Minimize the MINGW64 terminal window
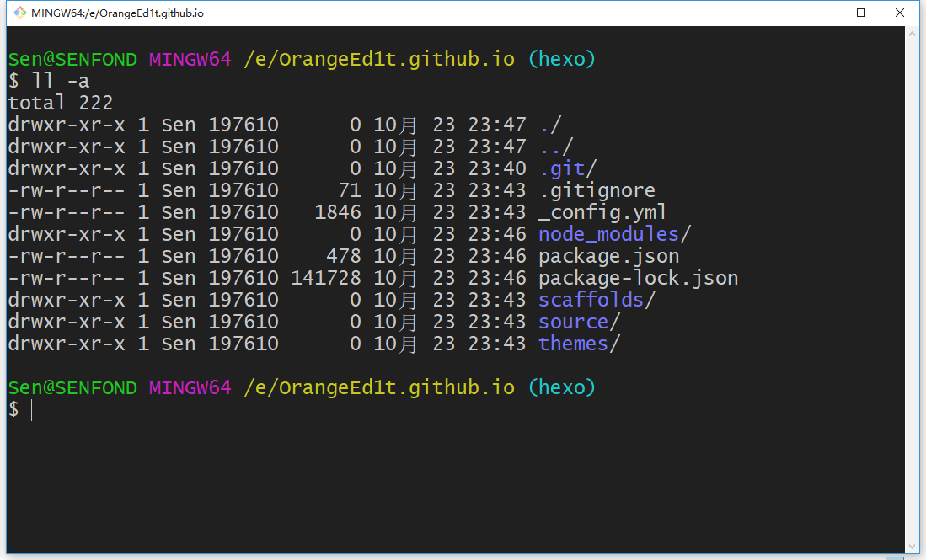 coord(822,13)
